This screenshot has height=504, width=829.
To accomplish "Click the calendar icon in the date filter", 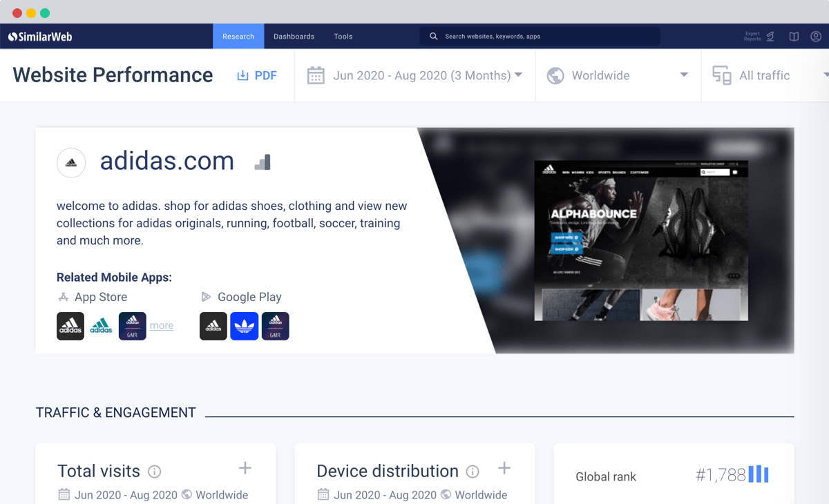I will pyautogui.click(x=316, y=75).
